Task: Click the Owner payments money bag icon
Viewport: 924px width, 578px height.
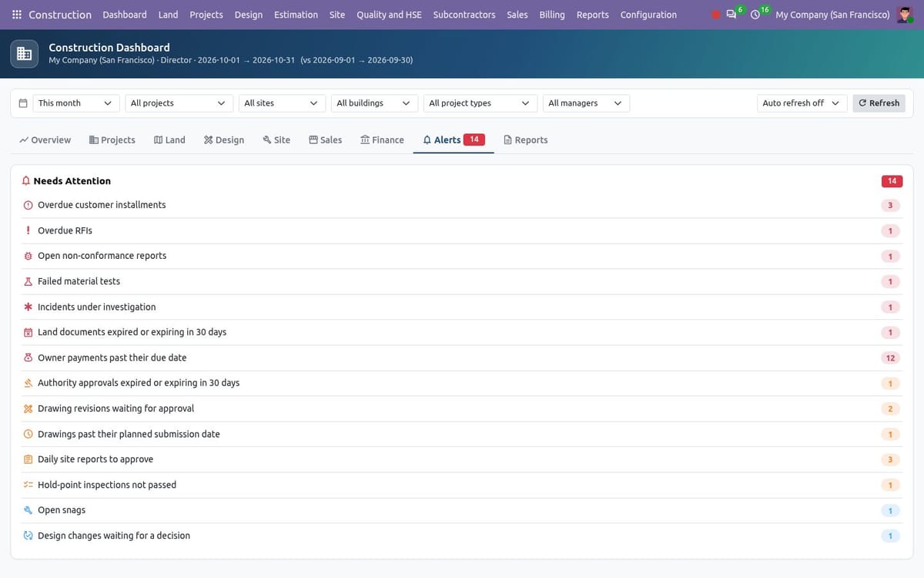Action: pos(28,358)
